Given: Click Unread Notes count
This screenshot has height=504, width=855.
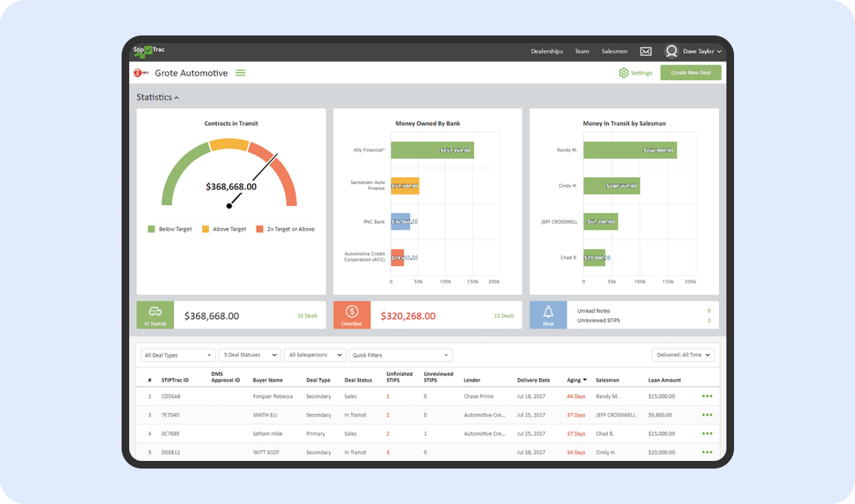Looking at the screenshot, I should pos(709,311).
